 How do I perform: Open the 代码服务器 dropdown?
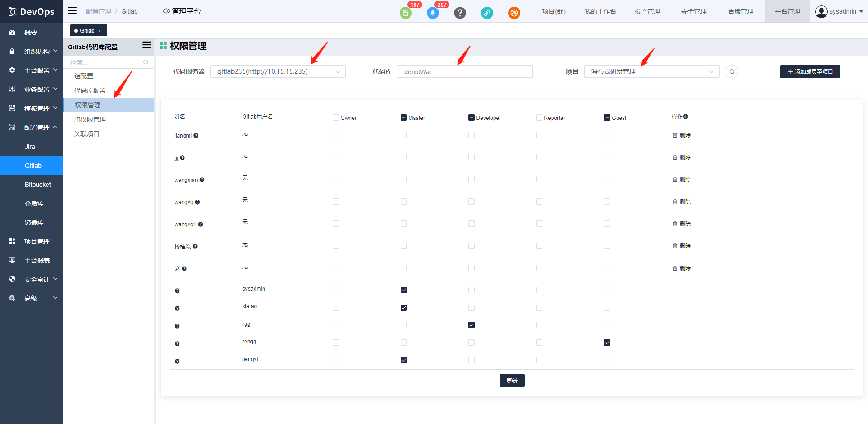[x=278, y=71]
